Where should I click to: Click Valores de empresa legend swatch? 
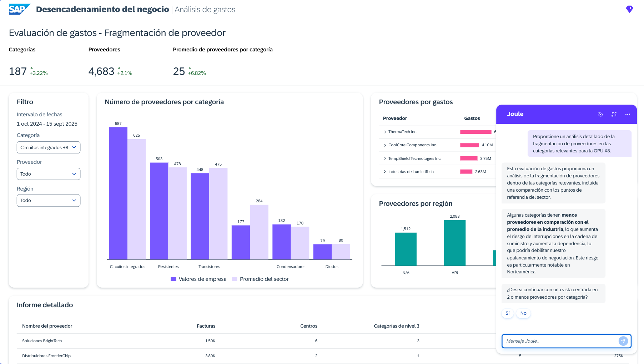tap(173, 279)
